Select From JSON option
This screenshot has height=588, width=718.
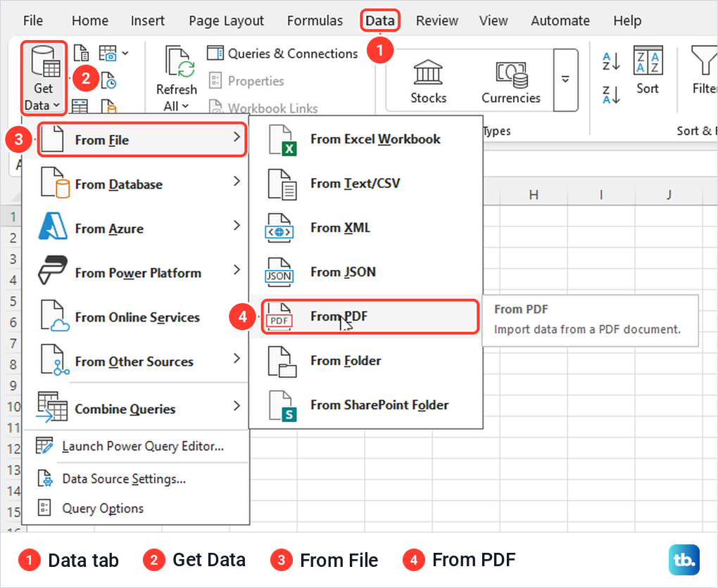point(366,272)
